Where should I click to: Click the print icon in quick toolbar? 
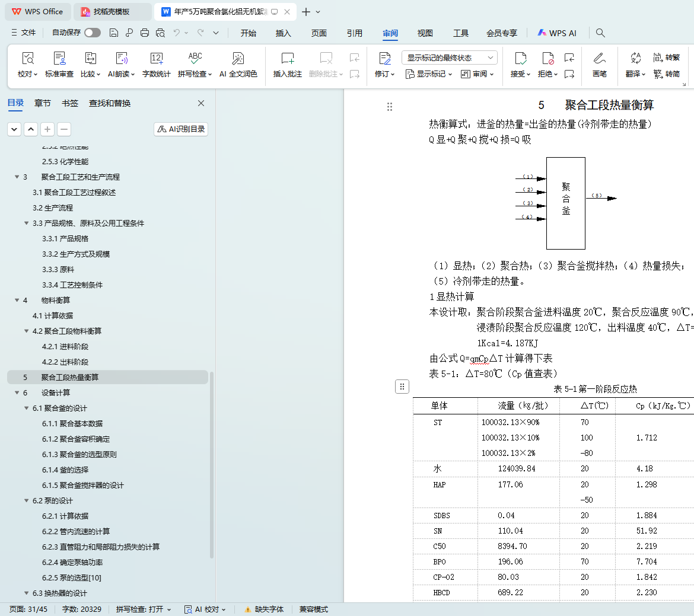(145, 33)
